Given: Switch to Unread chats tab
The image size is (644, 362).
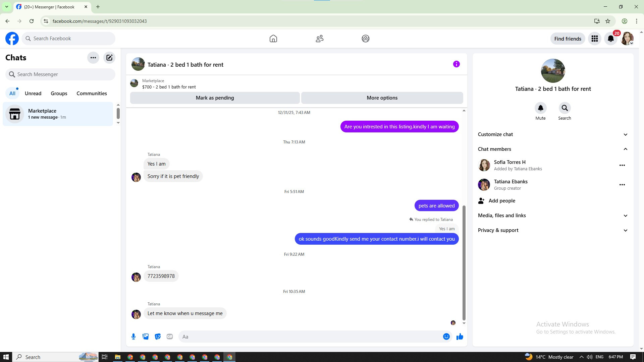Looking at the screenshot, I should tap(33, 94).
